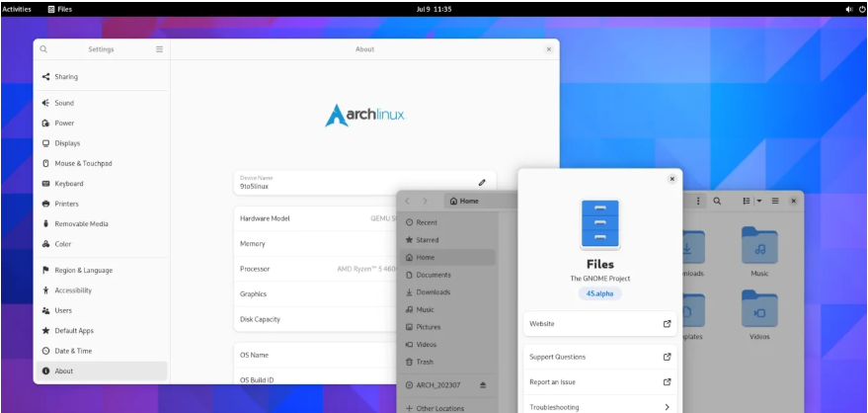Open the Files path three-dots menu

coord(698,201)
